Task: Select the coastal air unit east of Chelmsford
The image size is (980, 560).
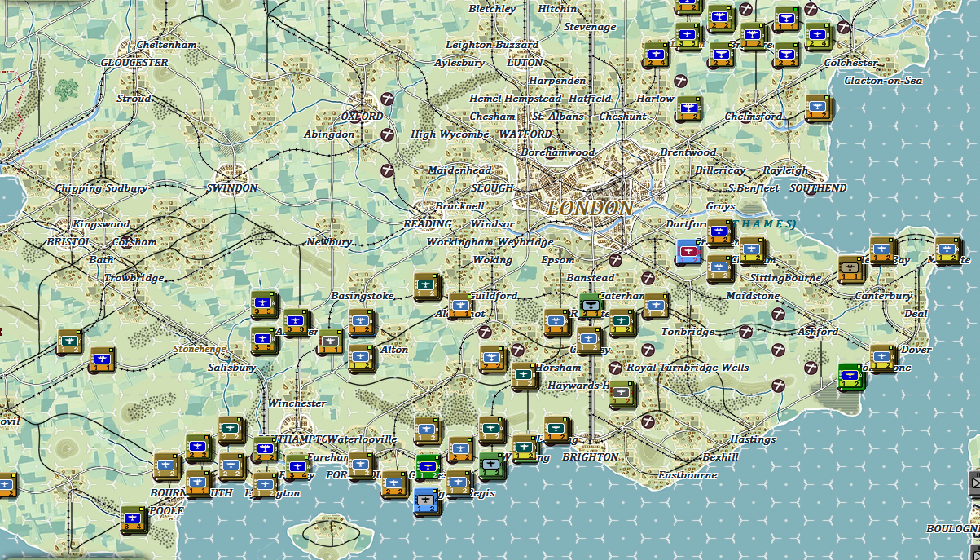Action: click(x=818, y=108)
